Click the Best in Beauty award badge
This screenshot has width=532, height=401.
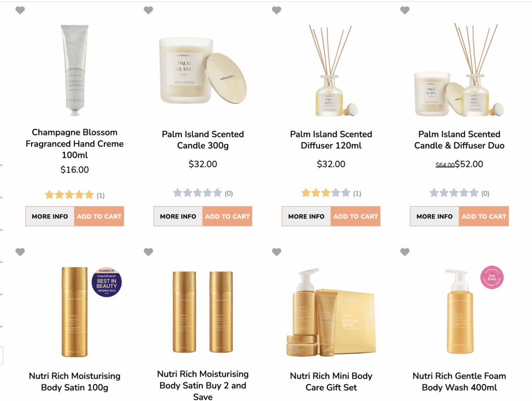[x=107, y=282]
